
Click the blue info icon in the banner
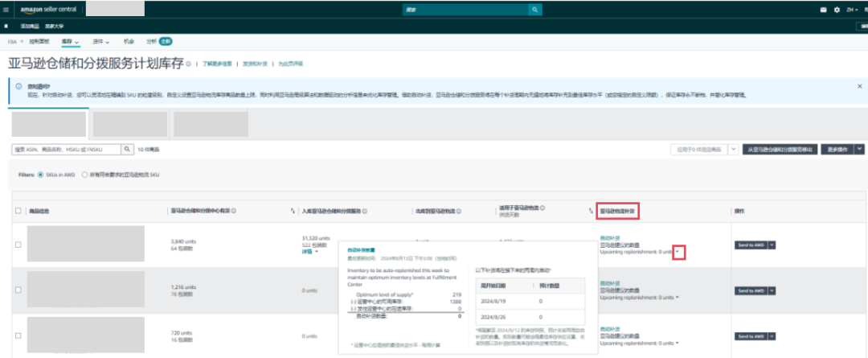(x=18, y=86)
